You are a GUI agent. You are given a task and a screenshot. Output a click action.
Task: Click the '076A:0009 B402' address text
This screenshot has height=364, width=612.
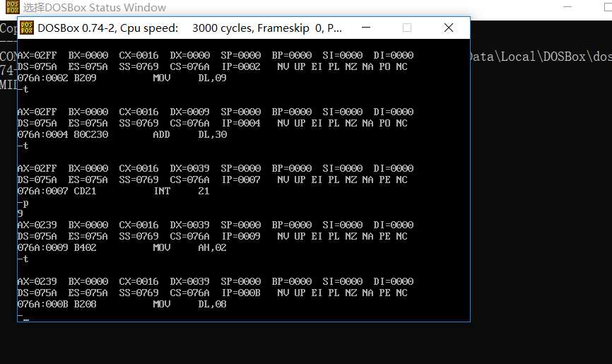pyautogui.click(x=57, y=247)
